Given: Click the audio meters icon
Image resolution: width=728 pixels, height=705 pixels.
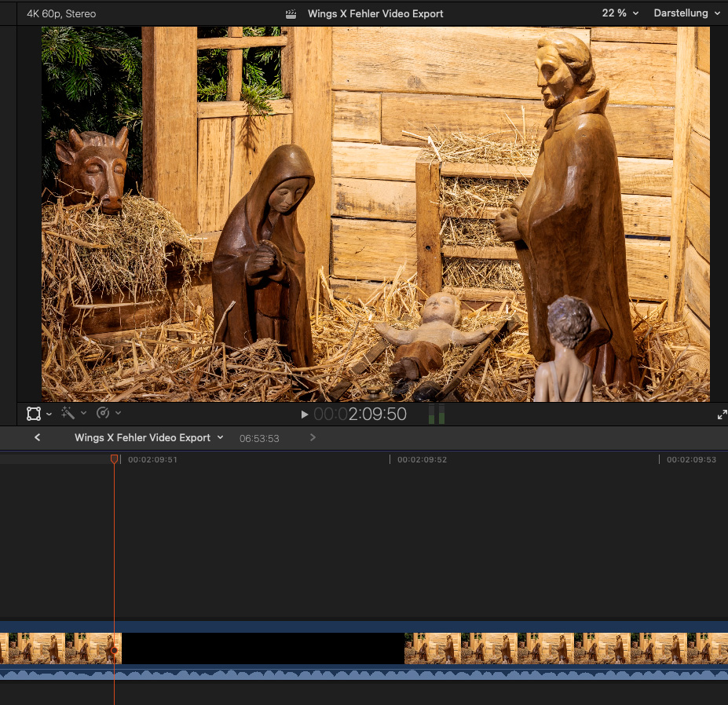Looking at the screenshot, I should (x=436, y=415).
